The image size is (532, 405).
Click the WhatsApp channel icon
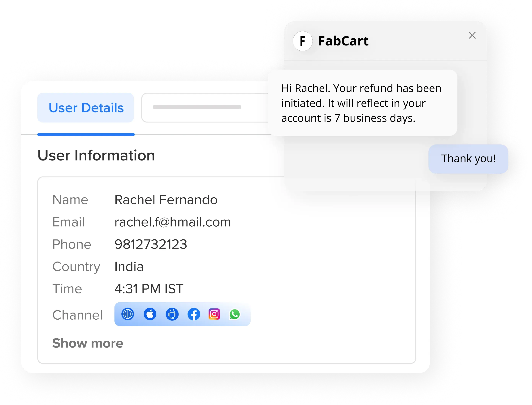[235, 314]
